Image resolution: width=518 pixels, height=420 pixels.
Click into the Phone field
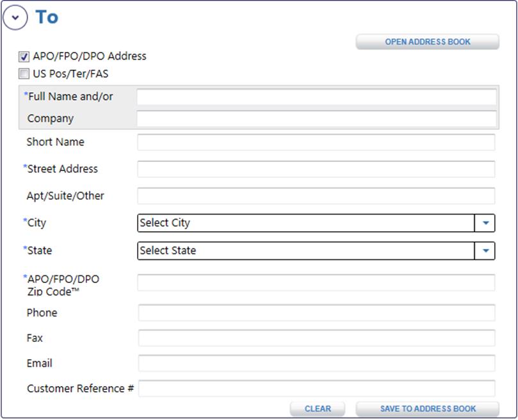[x=316, y=313]
